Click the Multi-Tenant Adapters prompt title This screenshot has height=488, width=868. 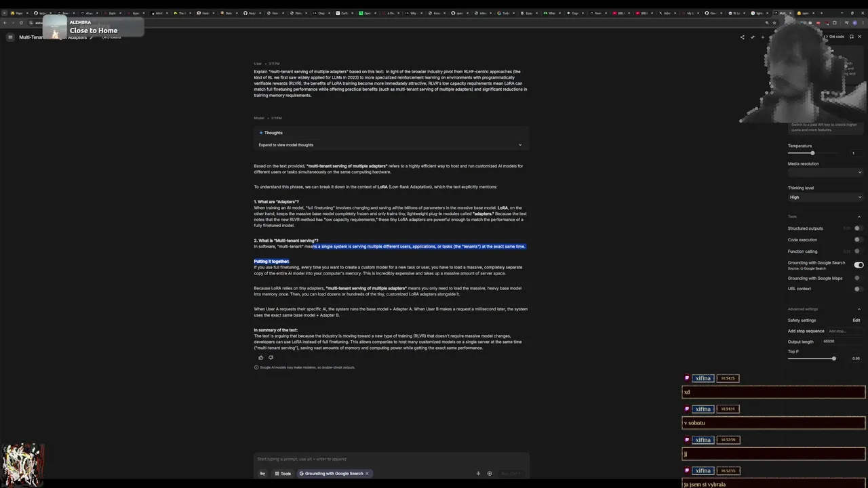point(53,37)
